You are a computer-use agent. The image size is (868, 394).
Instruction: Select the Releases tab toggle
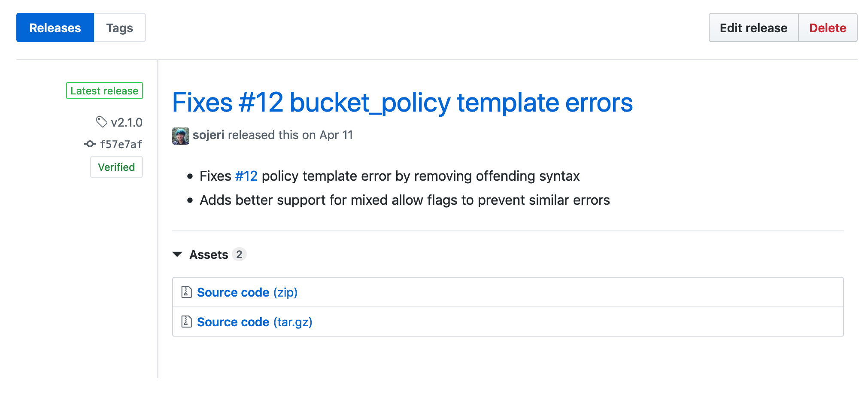coord(55,27)
